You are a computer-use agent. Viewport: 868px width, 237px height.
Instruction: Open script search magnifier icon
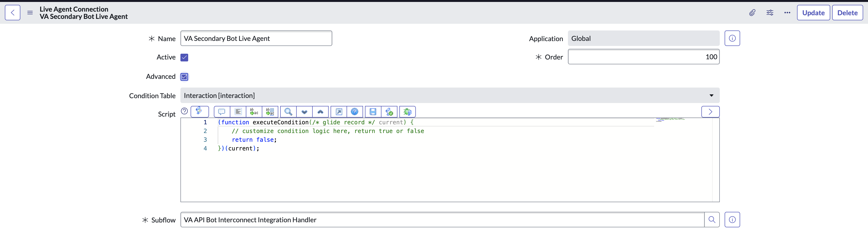pyautogui.click(x=288, y=112)
